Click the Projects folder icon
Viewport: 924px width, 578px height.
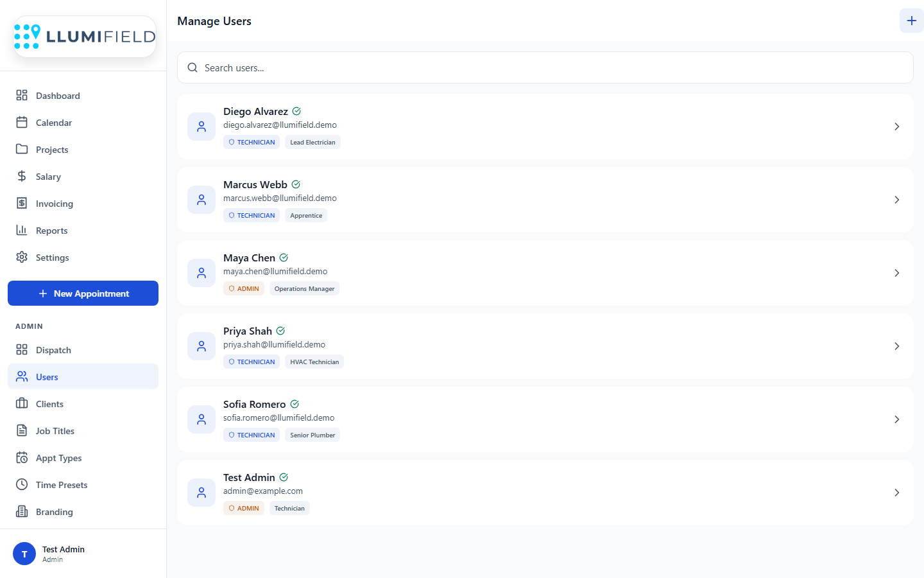pyautogui.click(x=22, y=149)
